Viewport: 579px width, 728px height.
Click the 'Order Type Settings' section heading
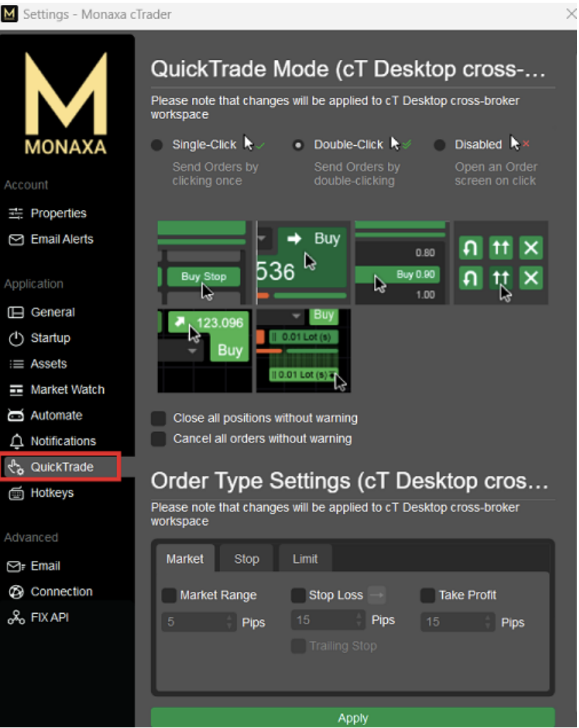pyautogui.click(x=350, y=482)
